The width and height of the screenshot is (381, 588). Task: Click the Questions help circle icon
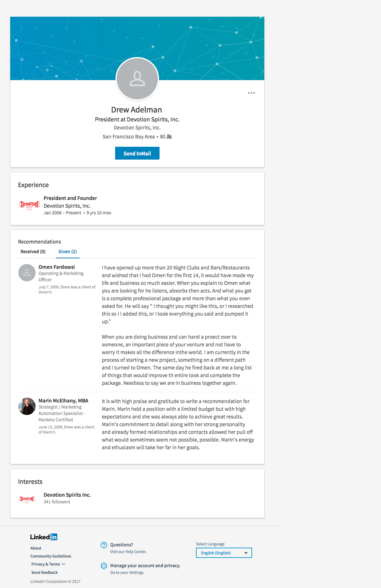(x=104, y=545)
